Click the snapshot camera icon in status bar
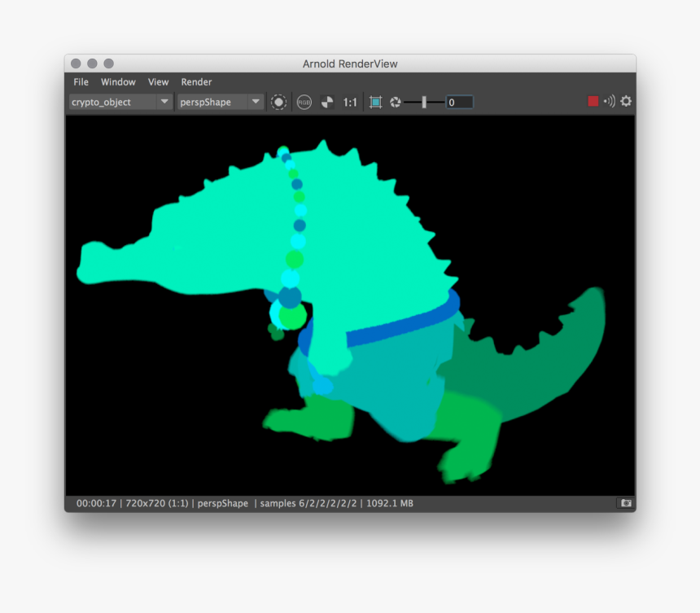700x613 pixels. pos(625,503)
